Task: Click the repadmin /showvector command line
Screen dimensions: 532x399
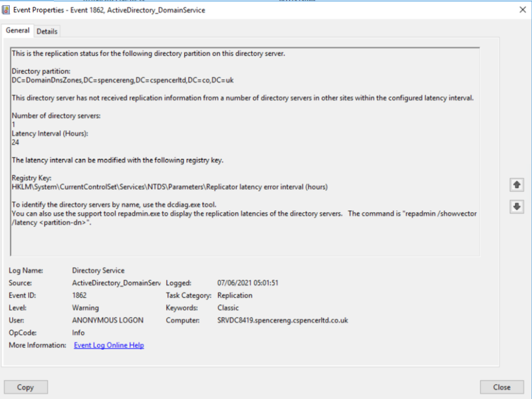Action: pos(244,218)
